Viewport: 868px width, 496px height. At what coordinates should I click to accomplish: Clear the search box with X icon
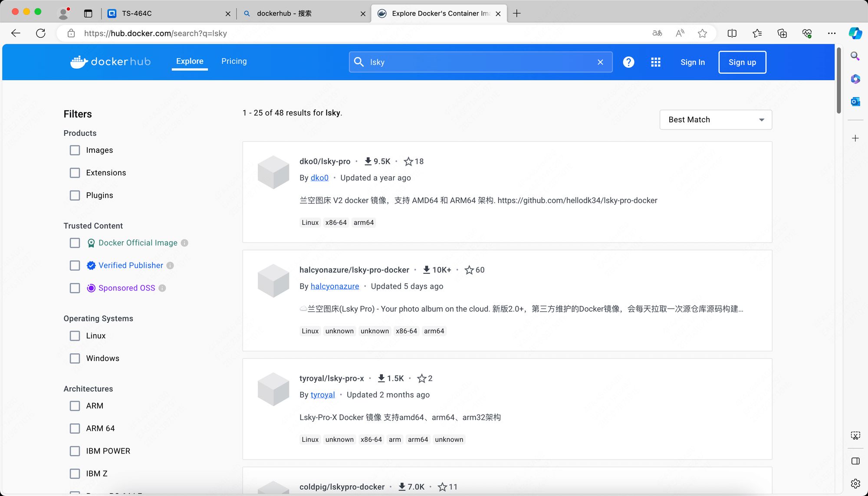click(600, 62)
